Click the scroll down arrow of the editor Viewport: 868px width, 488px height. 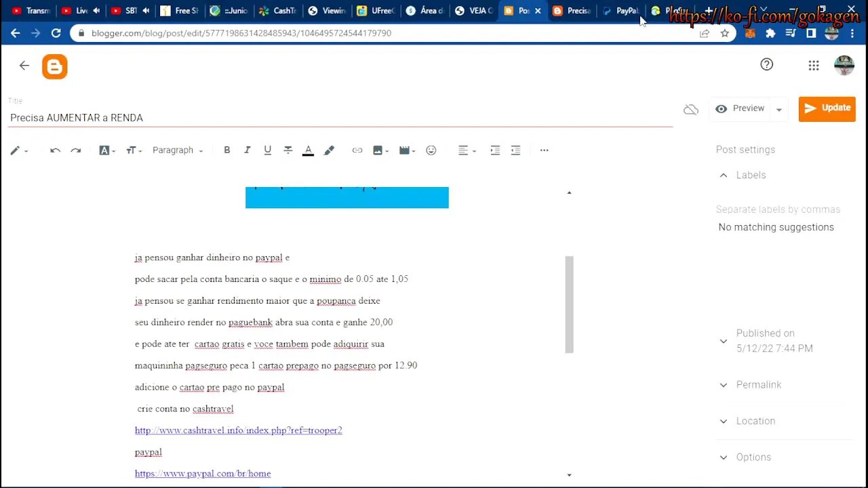pos(569,475)
